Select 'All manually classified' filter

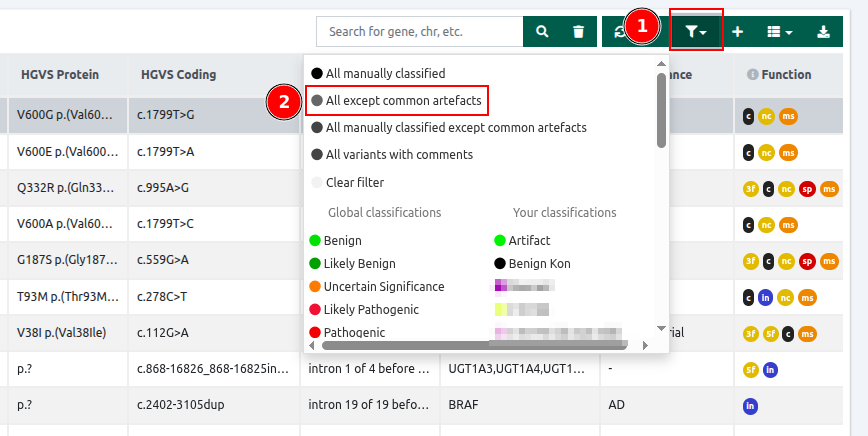coord(385,73)
